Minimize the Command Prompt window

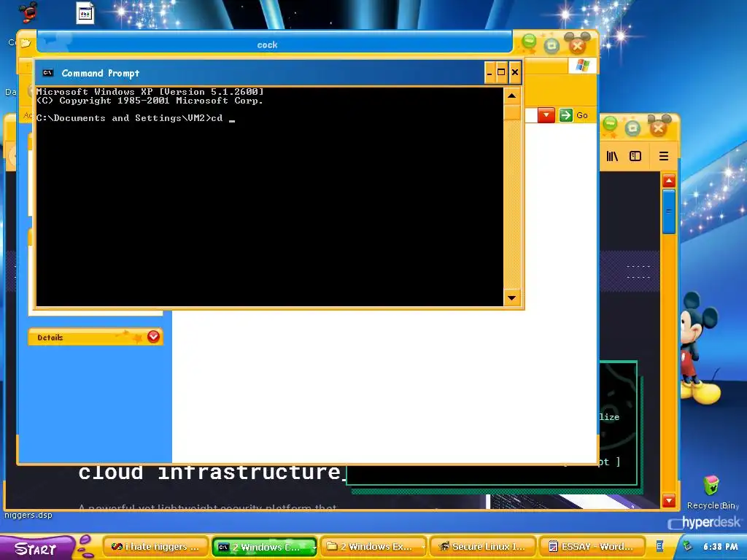coord(489,72)
